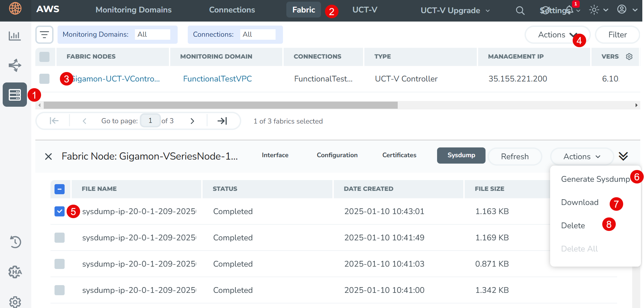
Task: Collapse the fabric node details panel
Action: 623,156
